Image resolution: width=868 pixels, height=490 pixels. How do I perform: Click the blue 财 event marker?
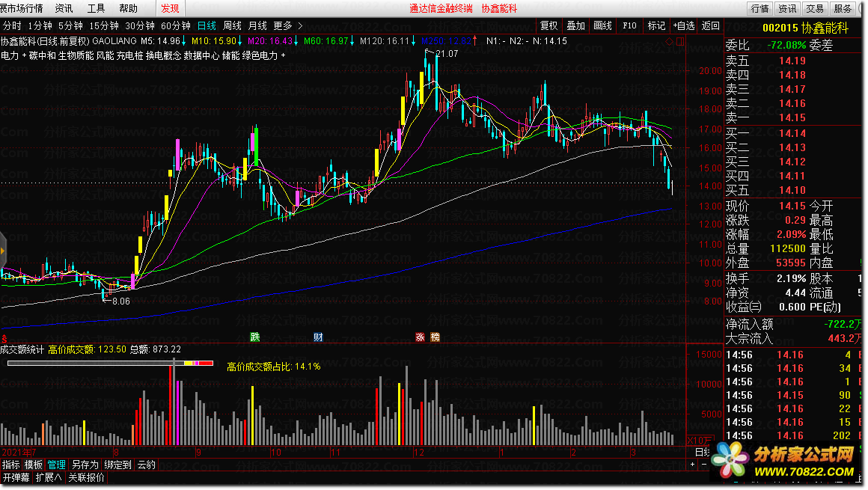tap(318, 337)
